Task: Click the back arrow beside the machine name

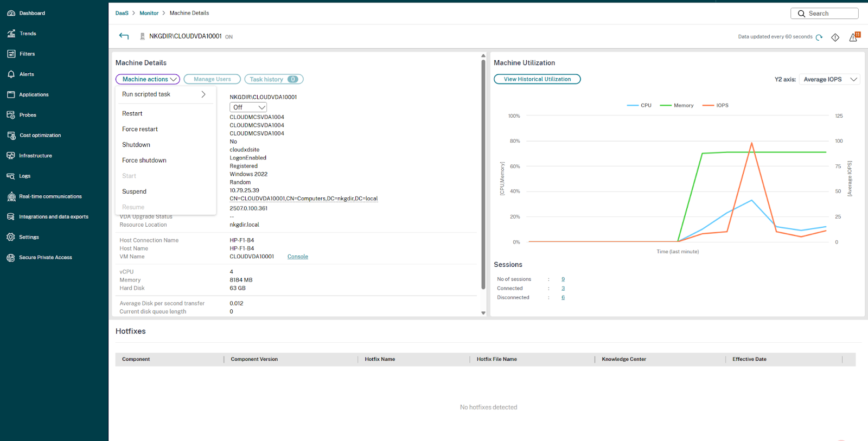Action: tap(124, 36)
